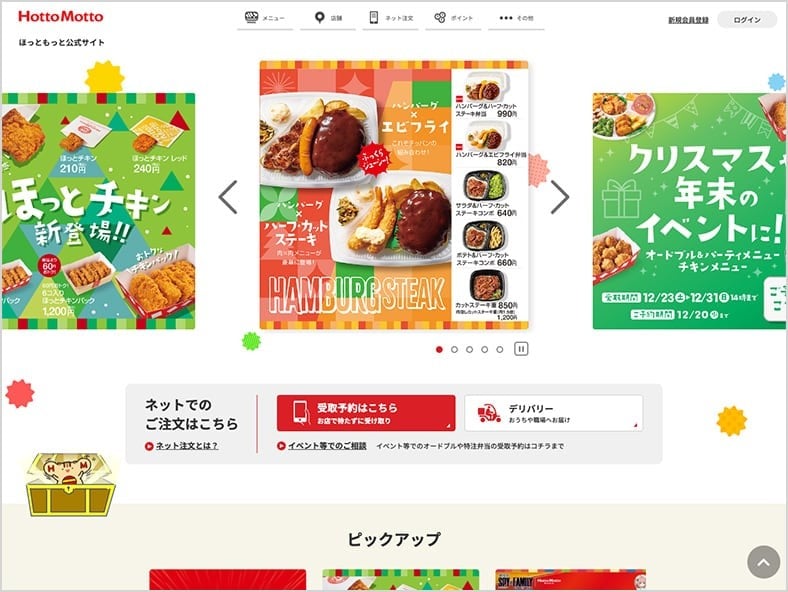The width and height of the screenshot is (788, 592).
Task: Pause the carousel slideshow
Action: 521,349
